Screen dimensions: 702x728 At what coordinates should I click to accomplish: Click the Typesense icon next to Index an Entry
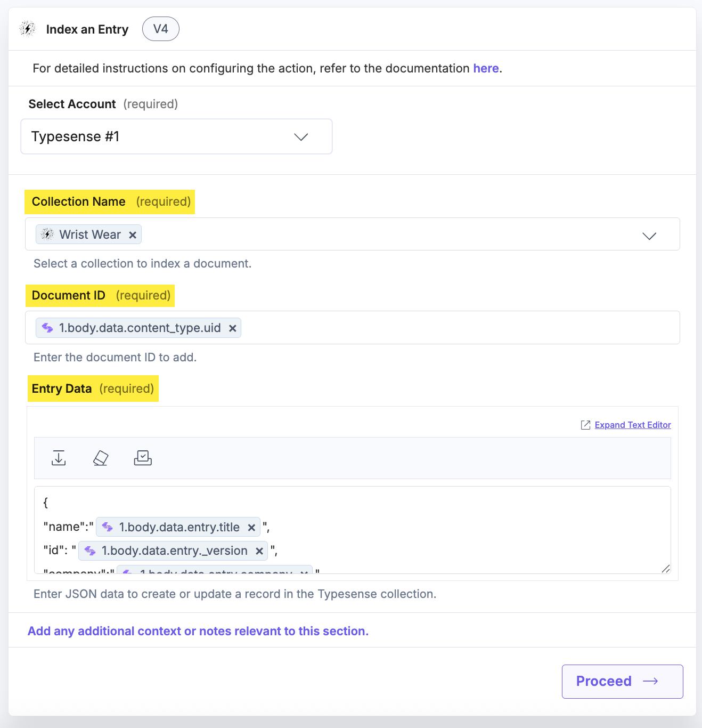27,29
